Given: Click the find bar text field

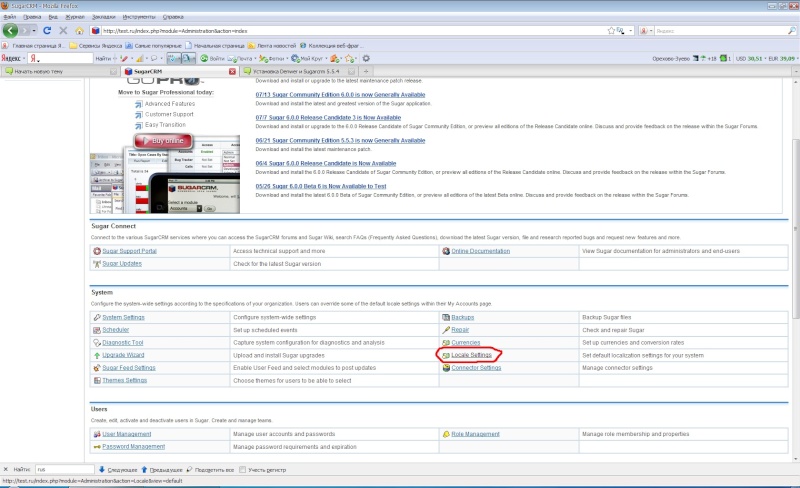Looking at the screenshot, I should [x=65, y=470].
